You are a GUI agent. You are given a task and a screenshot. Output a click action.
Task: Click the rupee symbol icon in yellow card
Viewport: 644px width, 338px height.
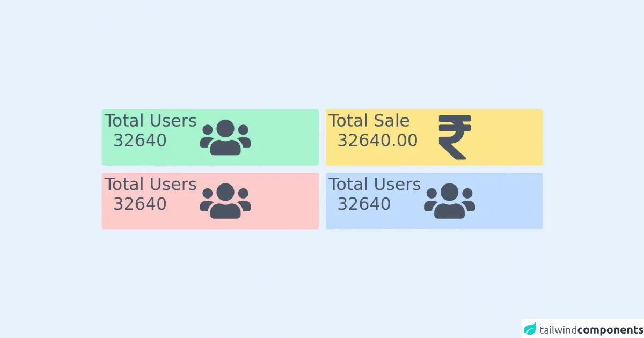(455, 137)
